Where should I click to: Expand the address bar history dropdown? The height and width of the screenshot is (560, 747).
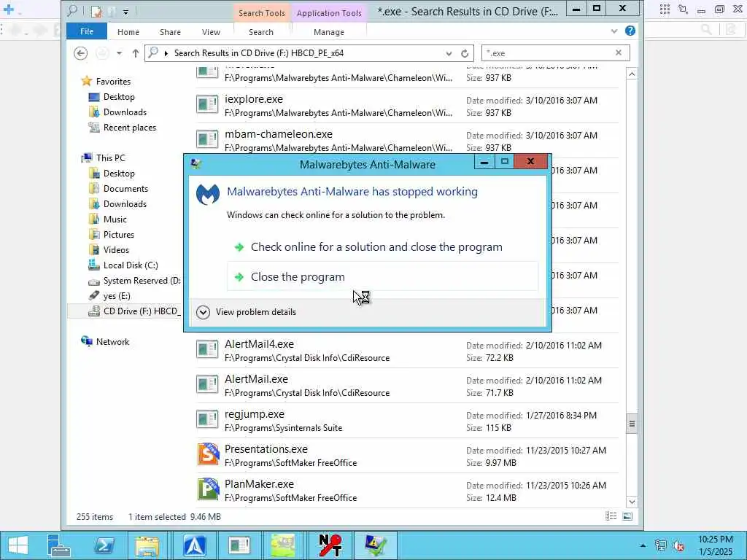449,53
